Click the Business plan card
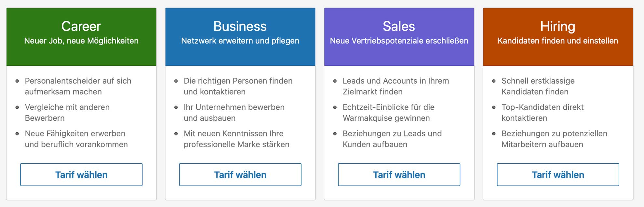Screen dimensions: 644x207 click(240, 104)
